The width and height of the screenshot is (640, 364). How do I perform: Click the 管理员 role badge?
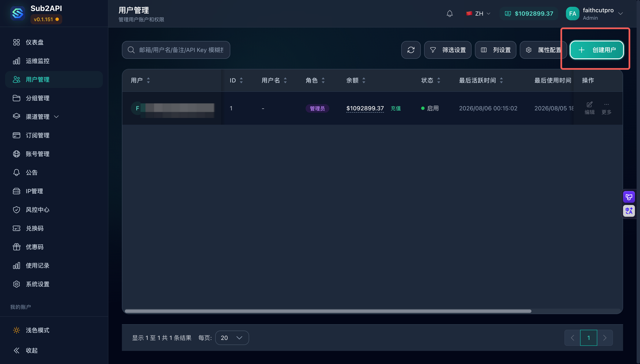click(x=317, y=108)
